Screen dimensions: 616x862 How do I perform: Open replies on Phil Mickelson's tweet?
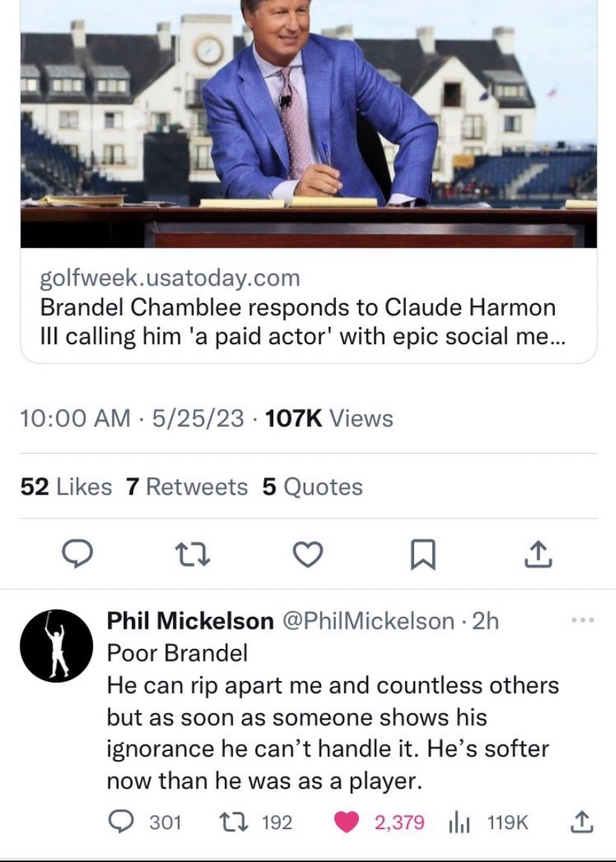click(x=120, y=822)
